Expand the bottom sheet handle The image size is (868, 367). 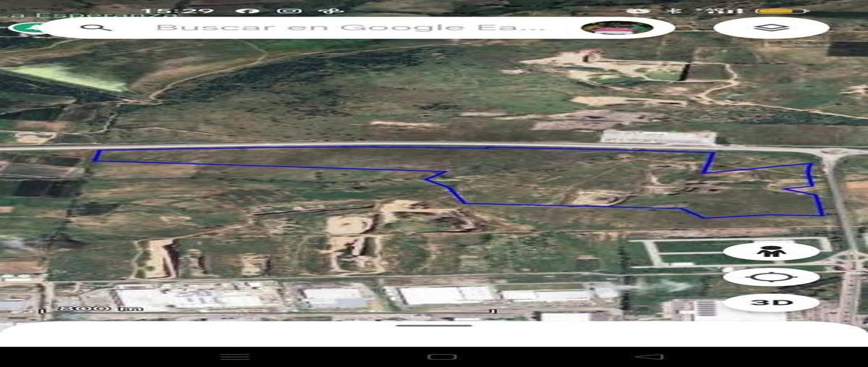pyautogui.click(x=434, y=326)
